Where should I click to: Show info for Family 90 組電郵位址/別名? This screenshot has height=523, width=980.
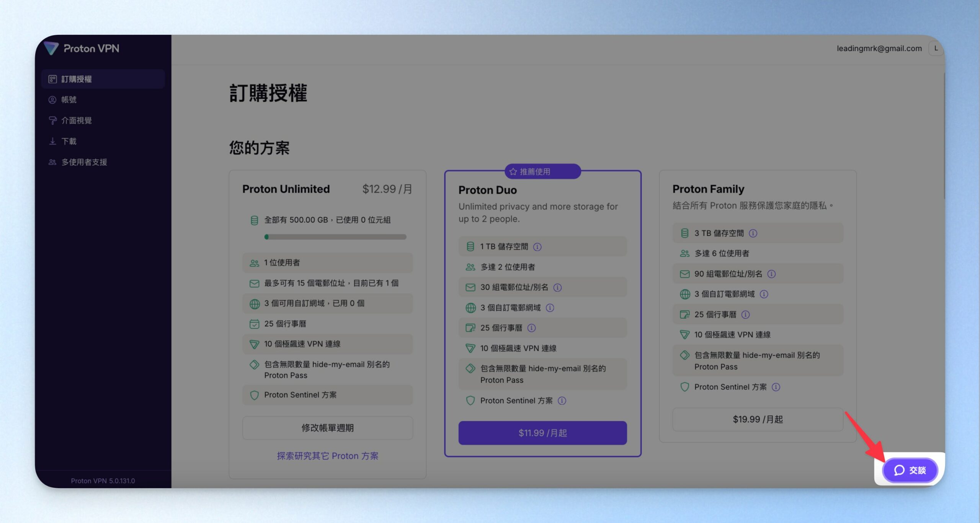[771, 274]
